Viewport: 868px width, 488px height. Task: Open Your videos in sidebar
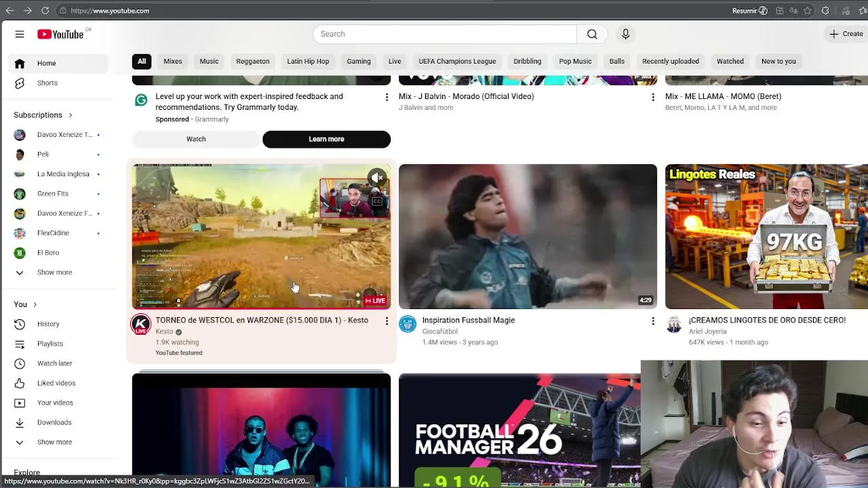point(58,403)
